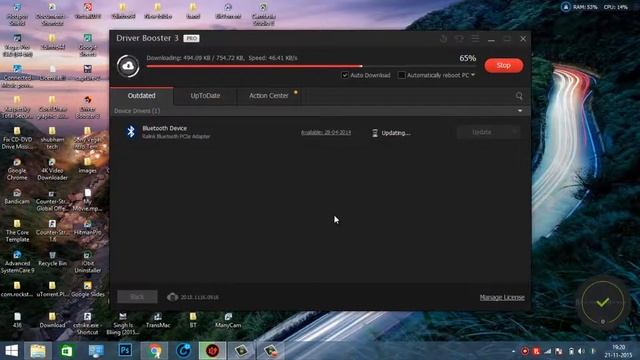Click the Back button

tap(137, 297)
